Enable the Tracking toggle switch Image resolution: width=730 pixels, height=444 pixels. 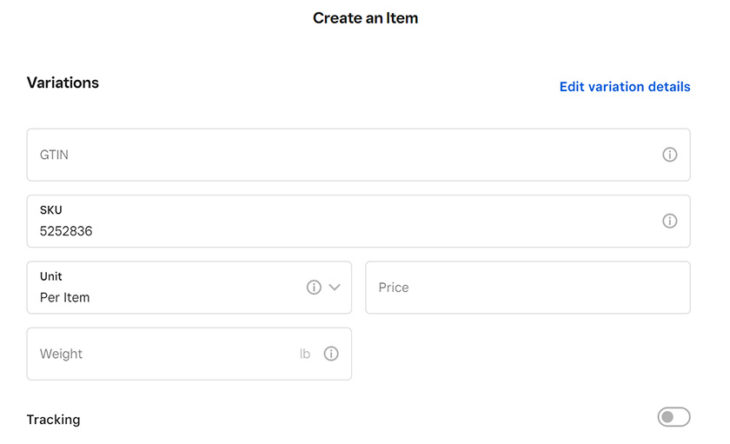(x=673, y=417)
